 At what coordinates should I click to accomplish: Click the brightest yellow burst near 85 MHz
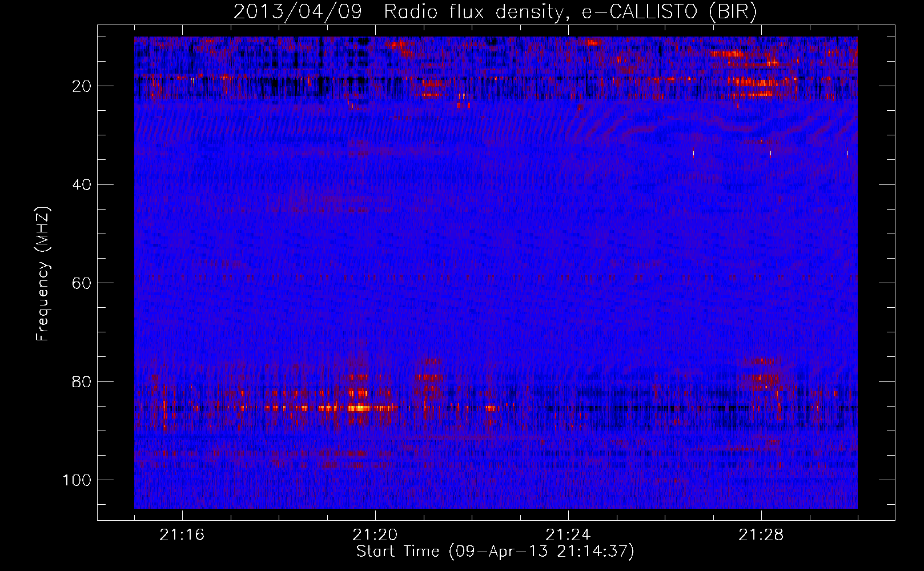(359, 408)
